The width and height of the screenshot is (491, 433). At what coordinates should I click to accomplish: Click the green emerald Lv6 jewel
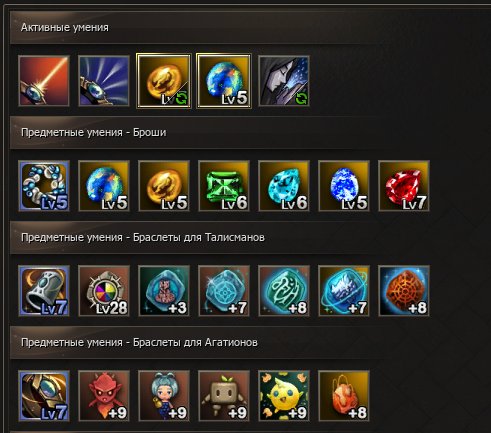224,186
